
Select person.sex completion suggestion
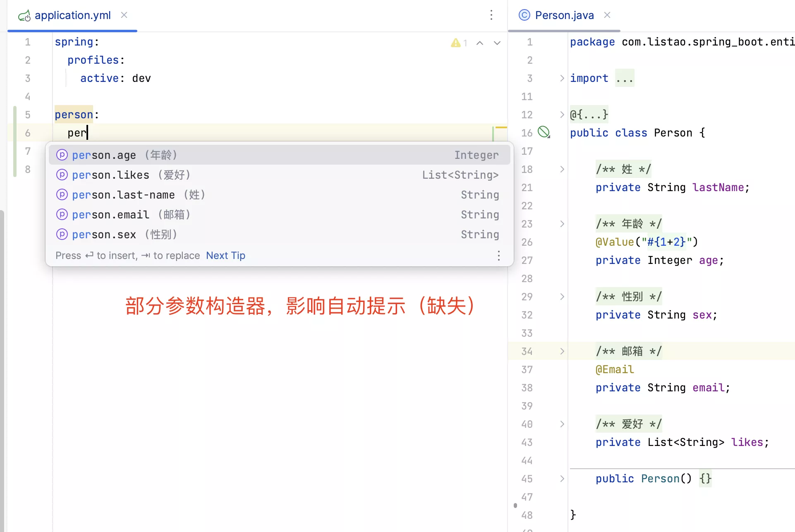279,234
